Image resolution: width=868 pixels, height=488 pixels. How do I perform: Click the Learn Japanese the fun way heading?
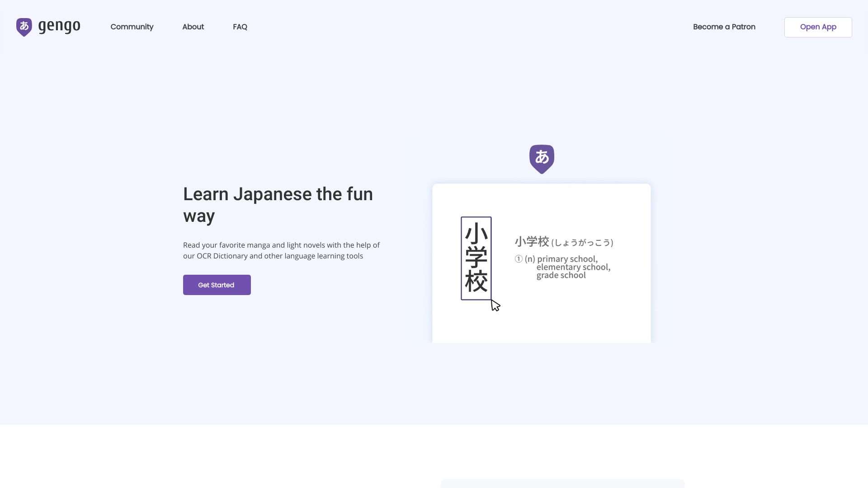278,205
